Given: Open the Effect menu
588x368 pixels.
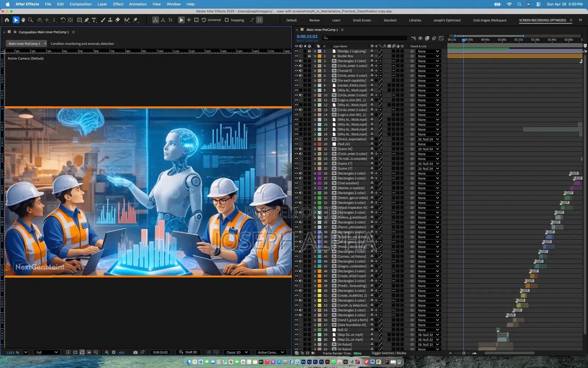Looking at the screenshot, I should point(118,4).
